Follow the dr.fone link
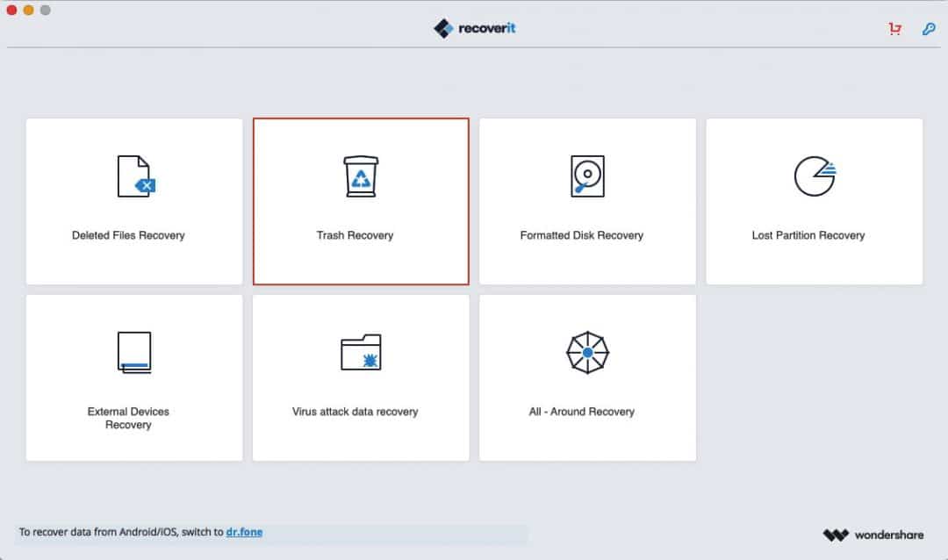Screen dimensions: 948x560 point(244,532)
